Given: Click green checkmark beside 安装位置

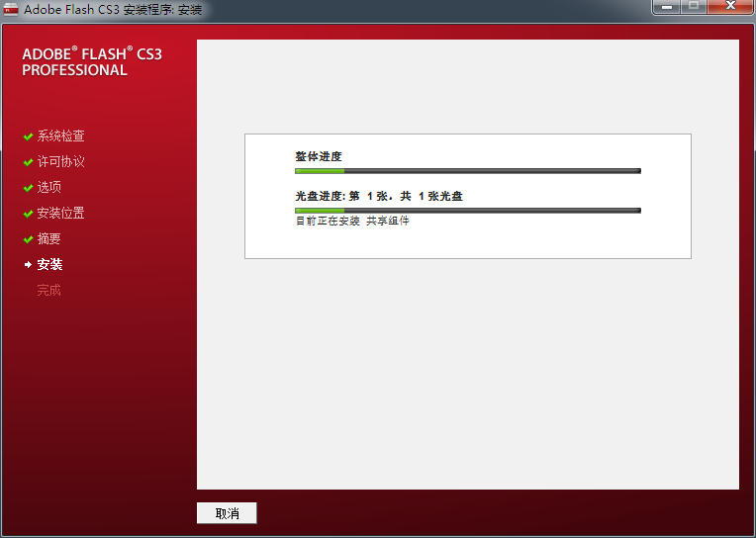Looking at the screenshot, I should [x=28, y=214].
